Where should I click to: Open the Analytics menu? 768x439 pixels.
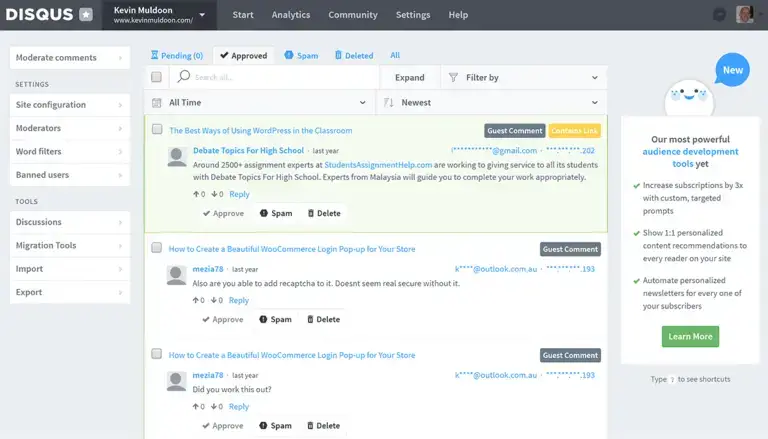click(291, 15)
